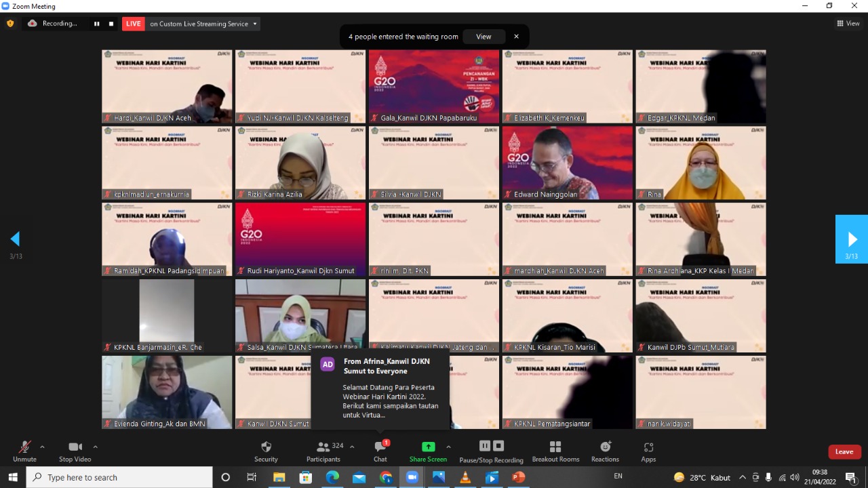Image resolution: width=868 pixels, height=488 pixels.
Task: Open the Security shield icon
Action: (x=266, y=447)
